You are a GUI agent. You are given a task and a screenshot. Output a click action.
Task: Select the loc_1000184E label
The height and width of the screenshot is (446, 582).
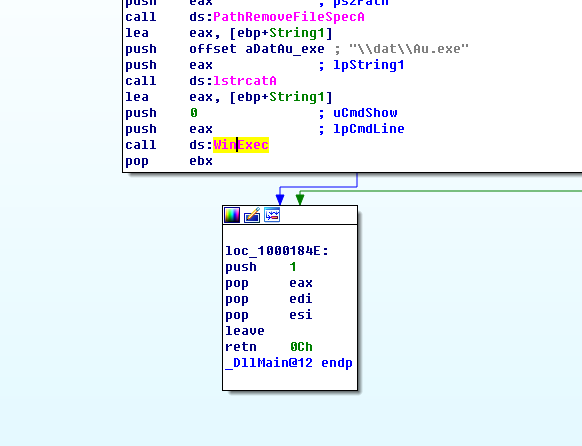click(277, 251)
